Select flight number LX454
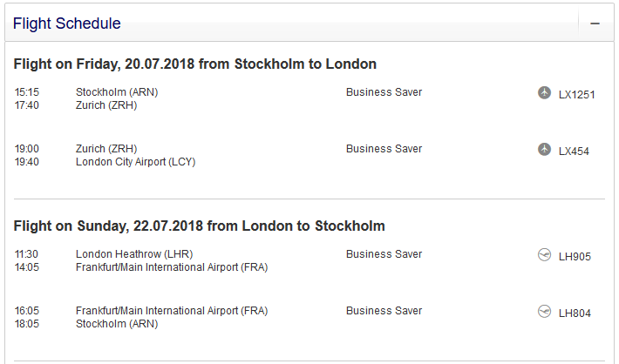Viewport: 619px width, 364px height. pos(574,151)
